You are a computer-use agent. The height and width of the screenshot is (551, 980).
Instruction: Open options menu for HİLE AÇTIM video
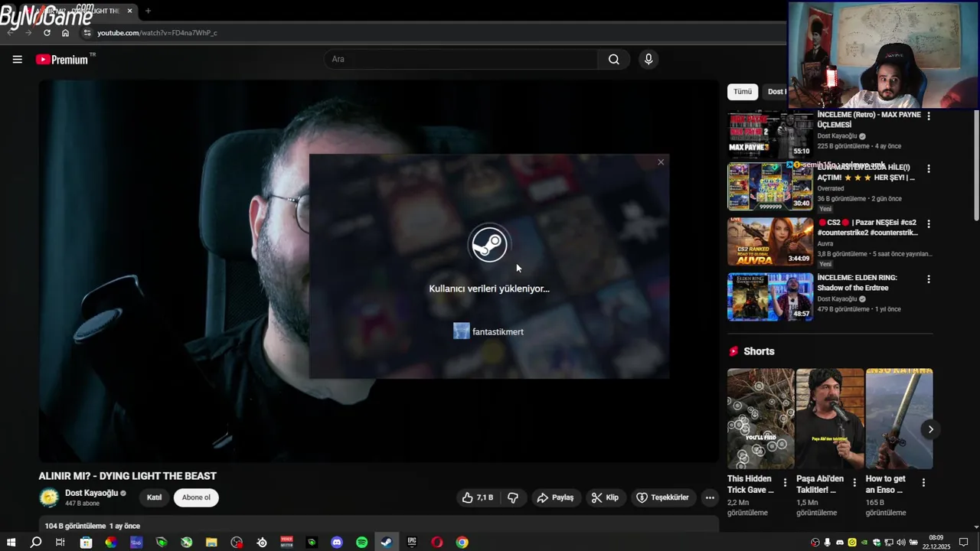(929, 168)
